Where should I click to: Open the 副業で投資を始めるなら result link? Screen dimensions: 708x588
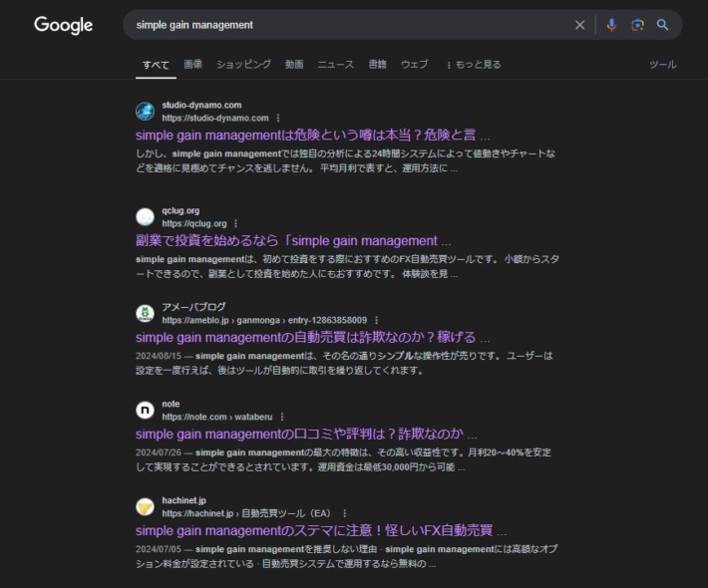[x=293, y=240]
